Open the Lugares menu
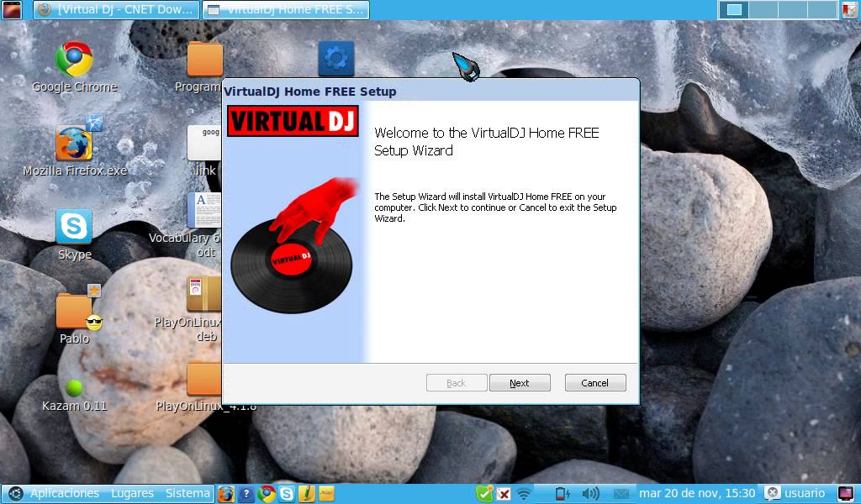This screenshot has width=861, height=504. (132, 493)
